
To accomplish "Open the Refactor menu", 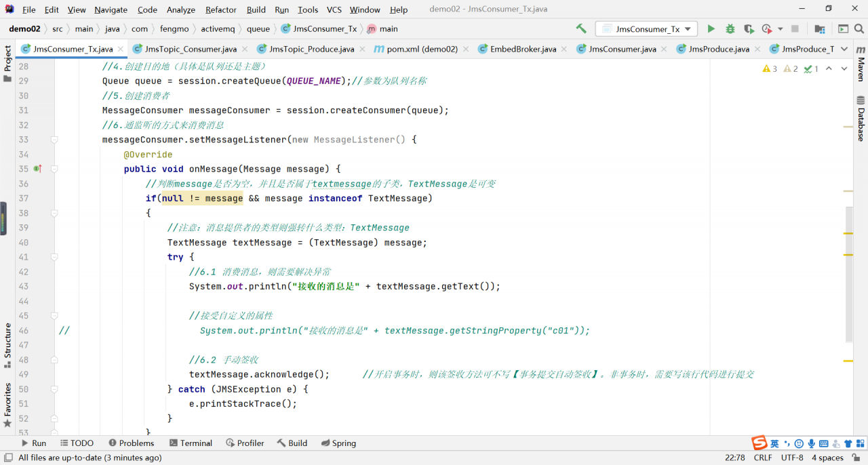I will (x=221, y=9).
